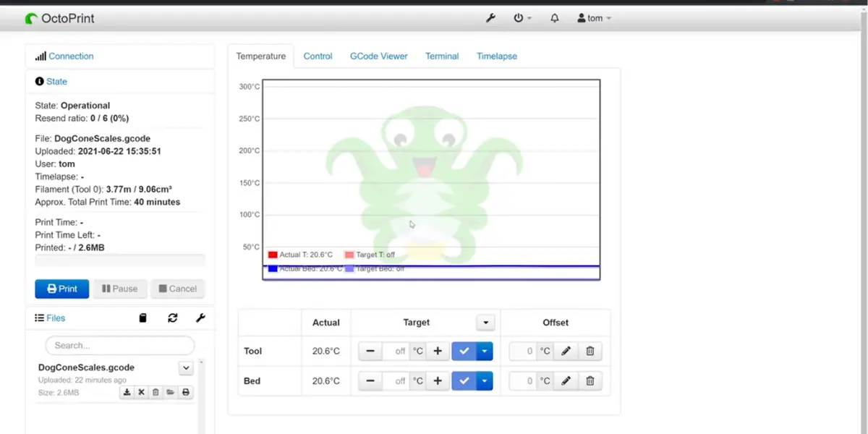Click the Pause button
This screenshot has width=868, height=434.
click(120, 289)
